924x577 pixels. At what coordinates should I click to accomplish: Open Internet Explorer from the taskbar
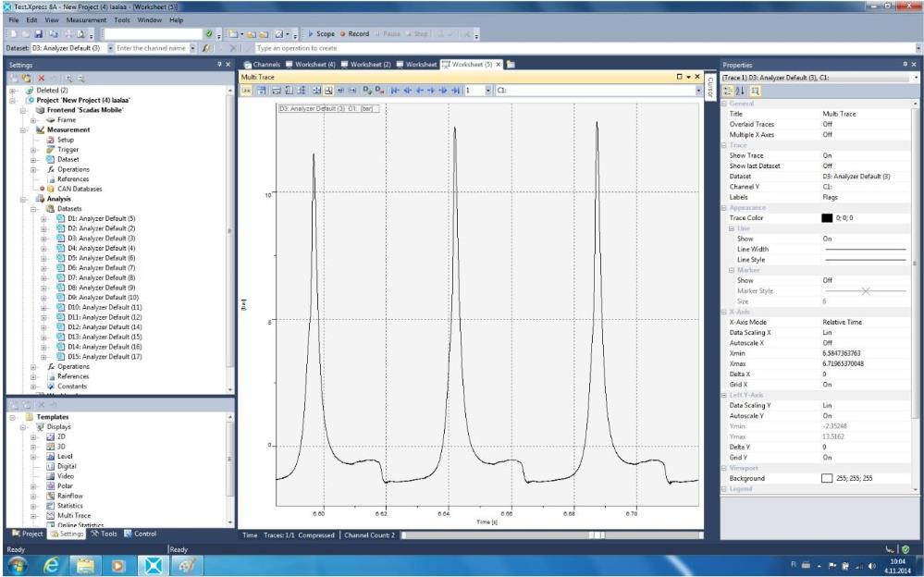click(x=52, y=566)
